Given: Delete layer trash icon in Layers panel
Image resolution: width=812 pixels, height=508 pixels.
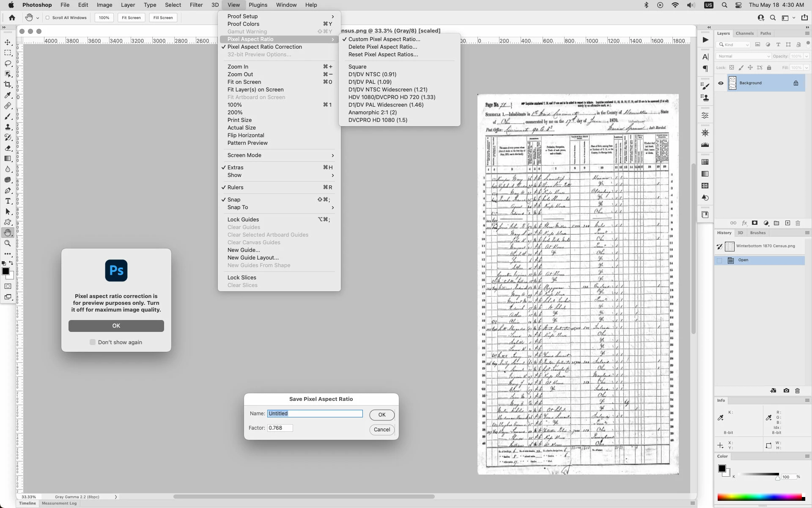Looking at the screenshot, I should pos(798,223).
